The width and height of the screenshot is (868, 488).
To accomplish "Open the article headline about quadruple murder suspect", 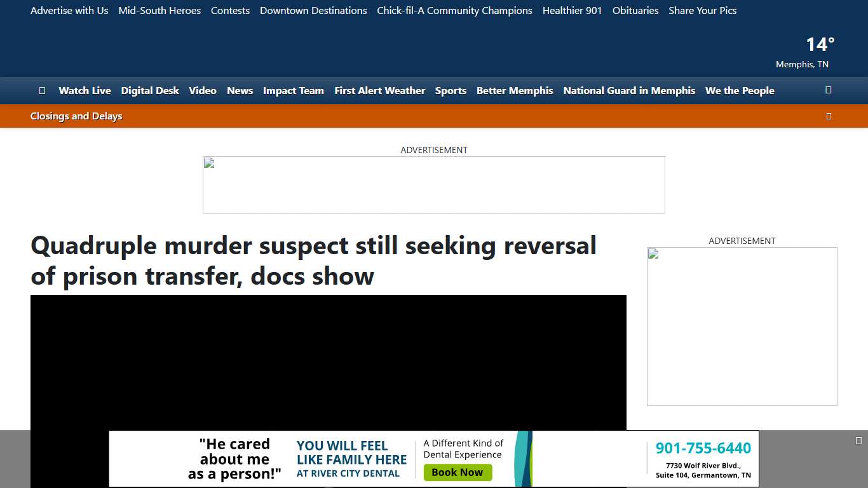I will pyautogui.click(x=313, y=261).
